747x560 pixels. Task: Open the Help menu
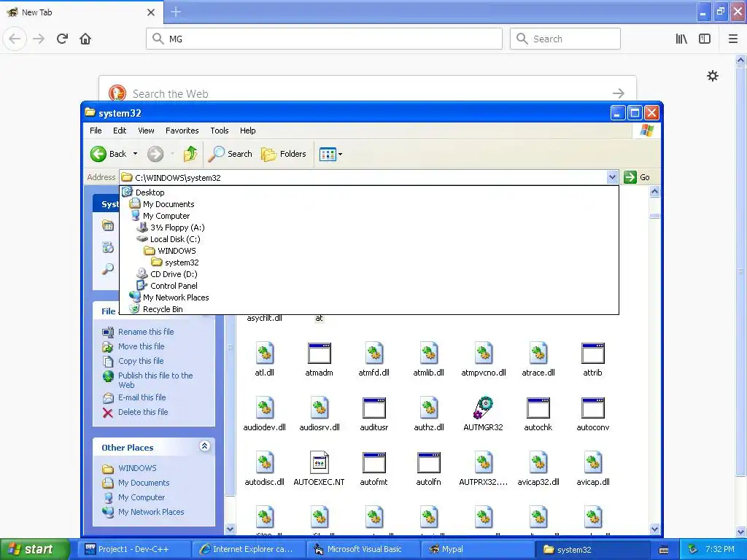(x=248, y=131)
